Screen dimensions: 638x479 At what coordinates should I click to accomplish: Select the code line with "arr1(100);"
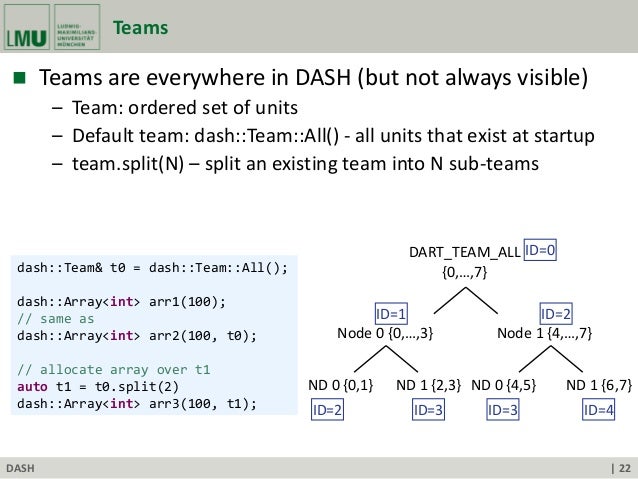point(121,302)
